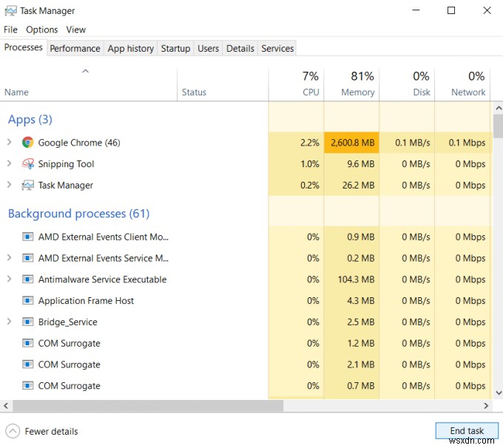The image size is (503, 448).
Task: Expand the Antimalware Service Executable row
Action: click(10, 279)
